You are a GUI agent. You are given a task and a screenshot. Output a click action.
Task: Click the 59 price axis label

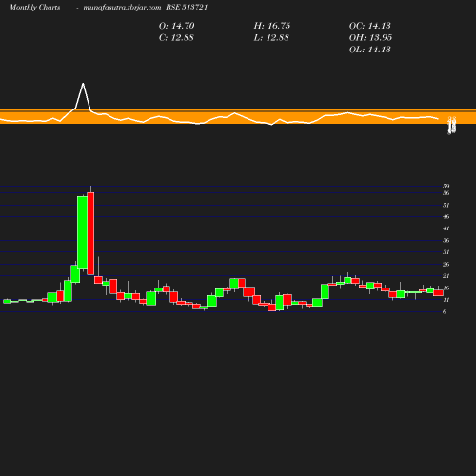click(x=446, y=186)
